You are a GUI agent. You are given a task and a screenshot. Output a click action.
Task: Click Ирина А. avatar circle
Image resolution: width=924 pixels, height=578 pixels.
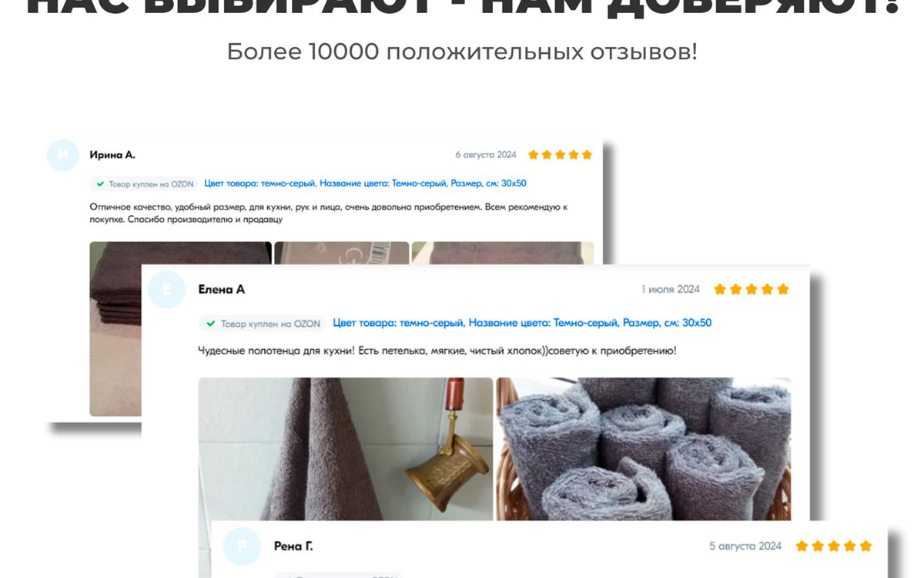pyautogui.click(x=63, y=155)
